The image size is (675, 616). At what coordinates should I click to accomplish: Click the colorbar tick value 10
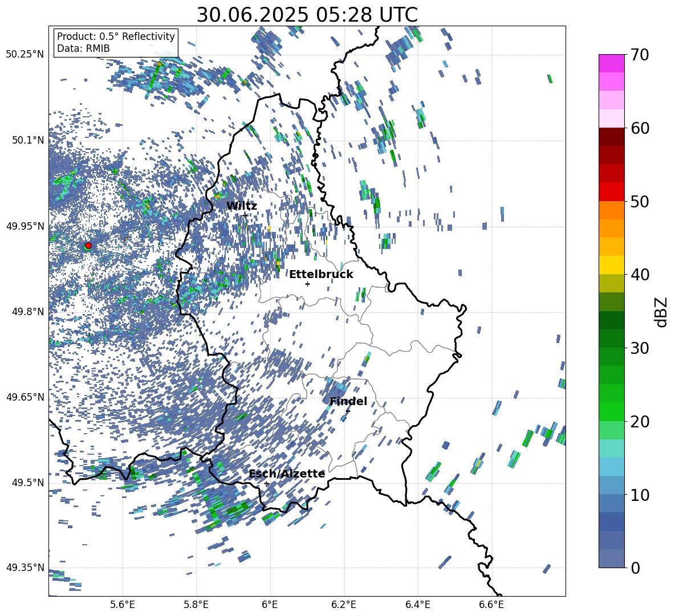coord(640,495)
